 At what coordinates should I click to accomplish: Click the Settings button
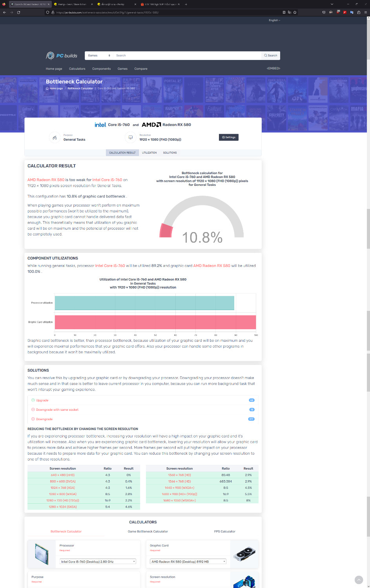[x=229, y=137]
